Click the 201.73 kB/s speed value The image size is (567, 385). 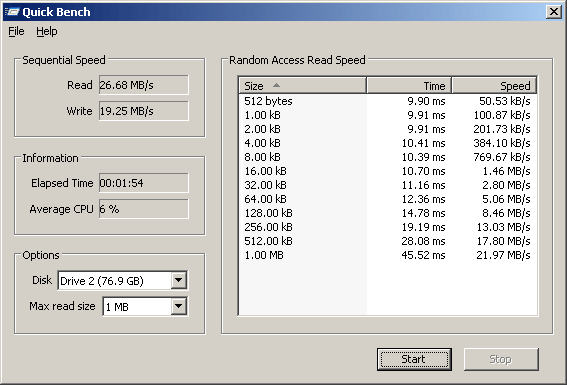click(502, 129)
